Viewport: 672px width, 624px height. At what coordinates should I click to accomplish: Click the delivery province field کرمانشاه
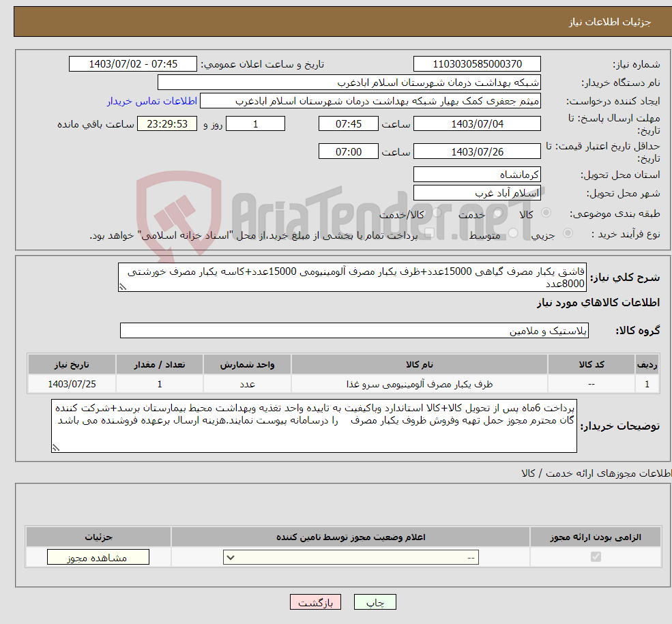point(477,175)
